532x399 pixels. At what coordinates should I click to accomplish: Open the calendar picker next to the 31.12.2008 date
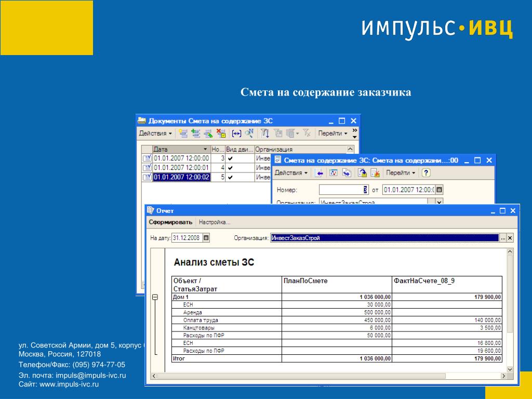[x=206, y=238]
